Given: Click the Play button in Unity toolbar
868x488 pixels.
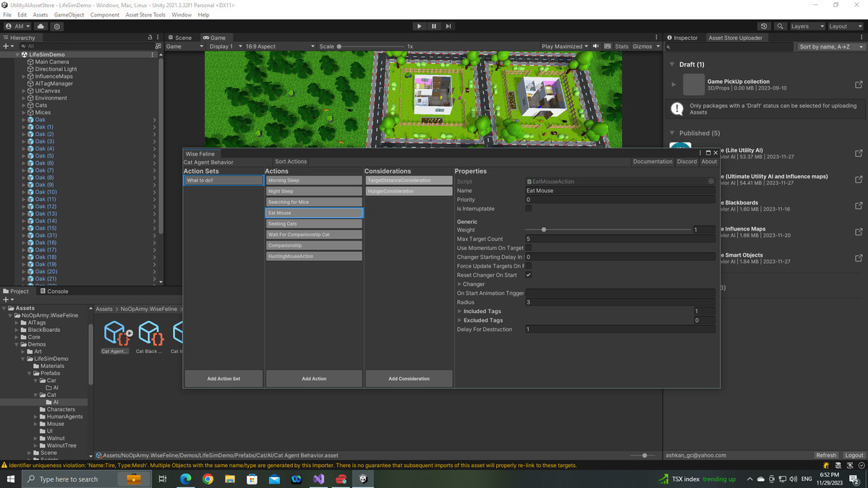Looking at the screenshot, I should pyautogui.click(x=419, y=26).
